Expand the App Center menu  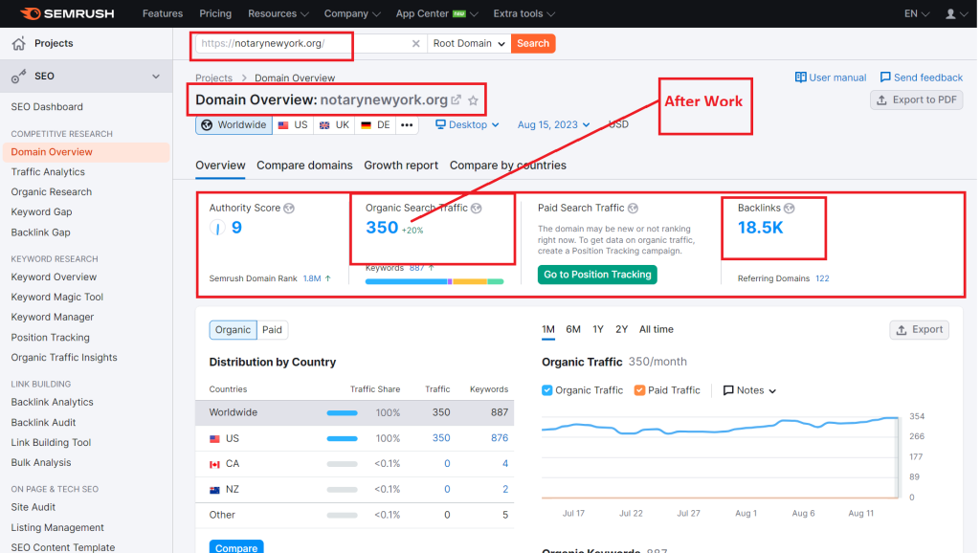click(436, 13)
